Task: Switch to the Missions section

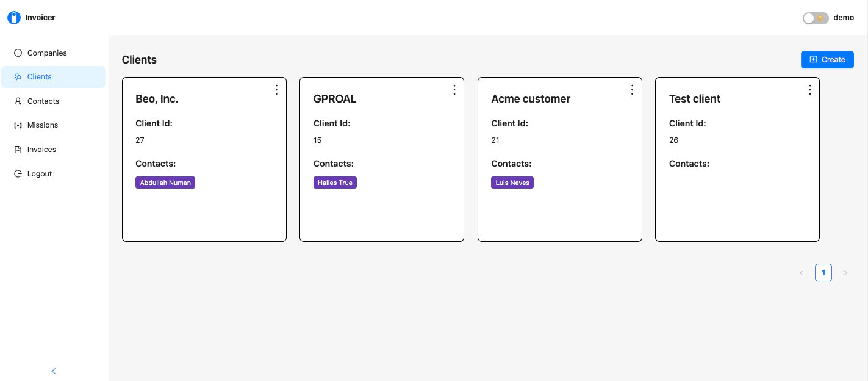Action: click(x=42, y=125)
